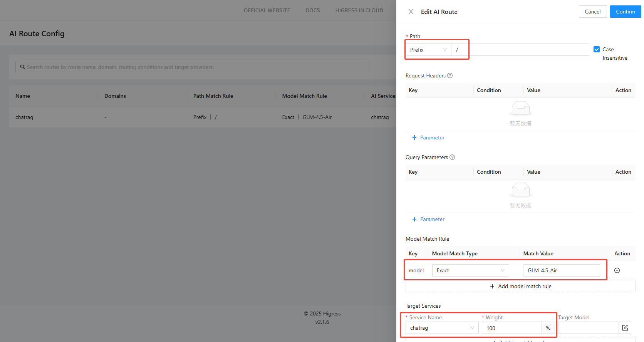This screenshot has width=644, height=342.
Task: Expand the Exact model match type dropdown
Action: pos(470,270)
